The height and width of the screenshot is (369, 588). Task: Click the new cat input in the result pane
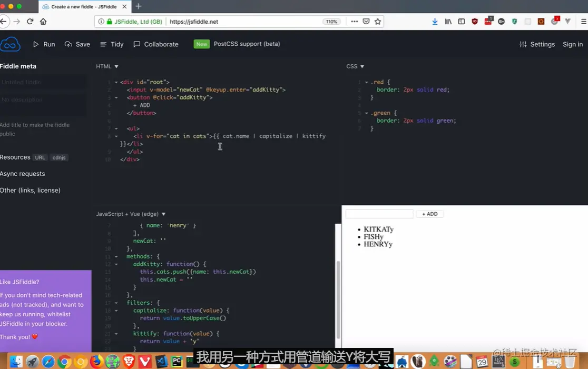(379, 214)
